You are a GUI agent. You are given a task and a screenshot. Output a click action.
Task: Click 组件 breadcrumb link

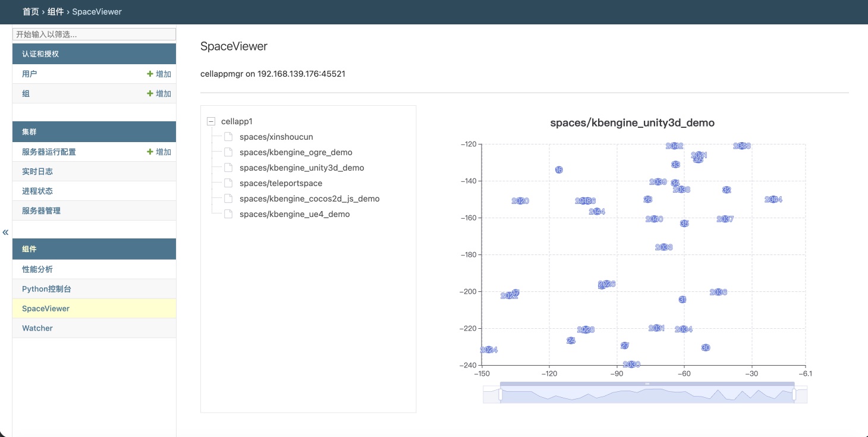tap(56, 12)
